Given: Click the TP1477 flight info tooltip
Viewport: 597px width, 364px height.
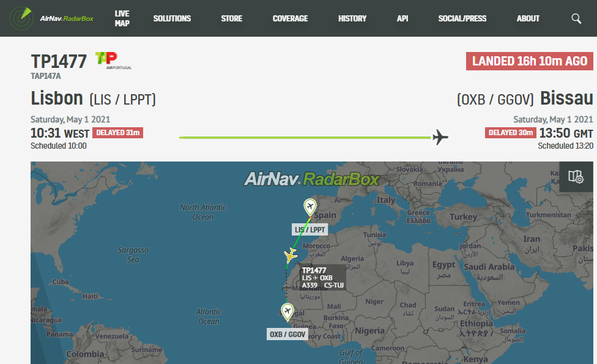Looking at the screenshot, I should (323, 278).
